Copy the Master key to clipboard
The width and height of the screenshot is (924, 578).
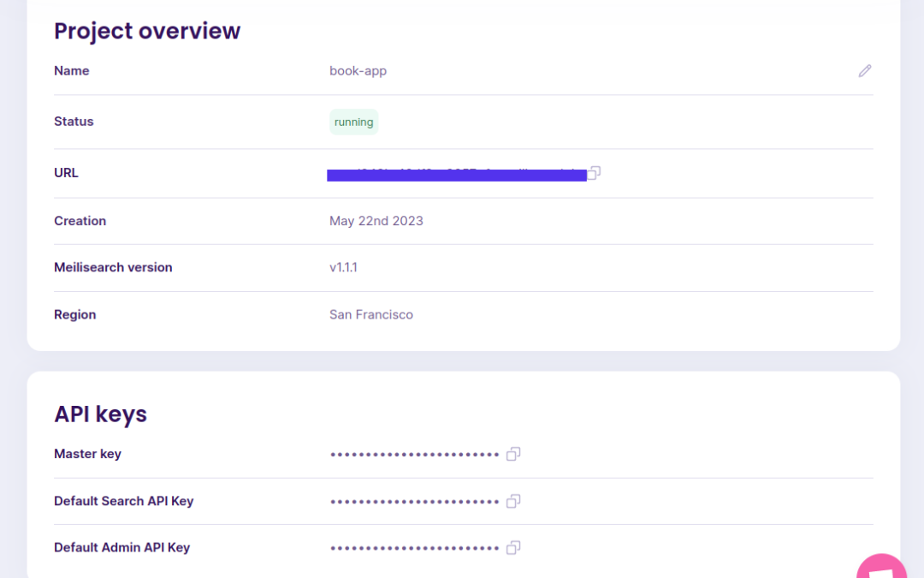tap(513, 454)
